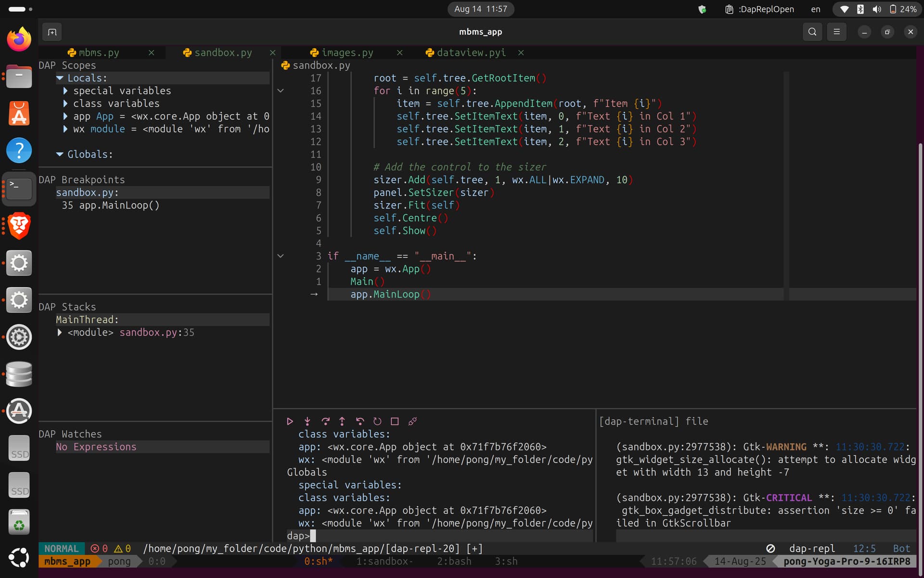Screen dimensions: 924x578
Task: Toggle fold chevron at the for loop line
Action: click(x=281, y=91)
